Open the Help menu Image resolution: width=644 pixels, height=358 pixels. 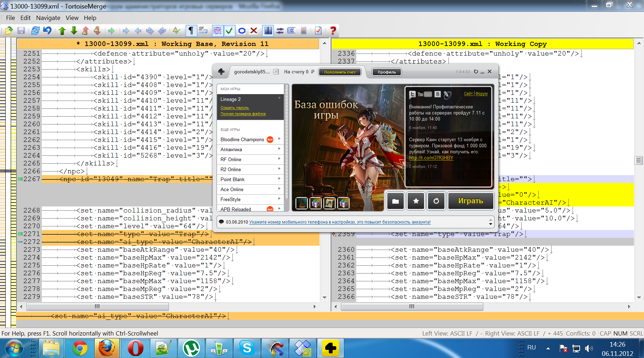point(90,18)
